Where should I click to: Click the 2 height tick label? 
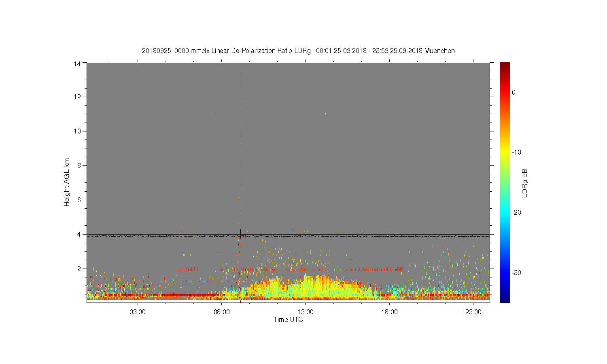79,269
